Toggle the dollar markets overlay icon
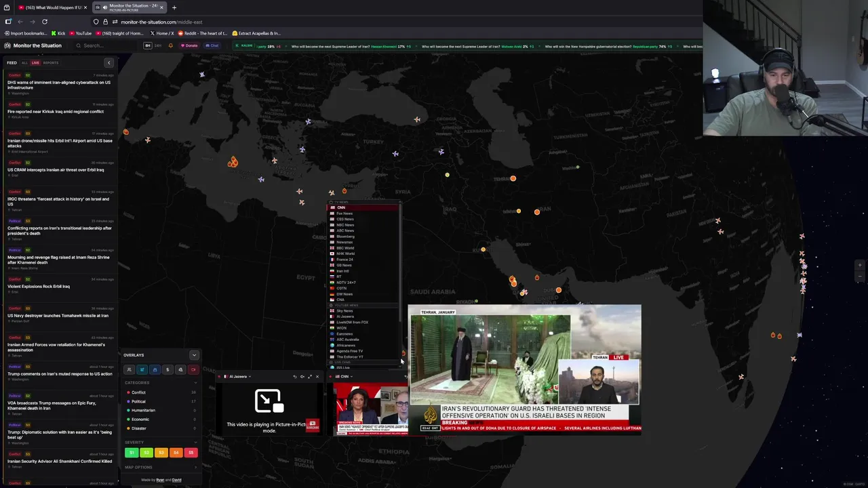The height and width of the screenshot is (488, 868). click(167, 369)
